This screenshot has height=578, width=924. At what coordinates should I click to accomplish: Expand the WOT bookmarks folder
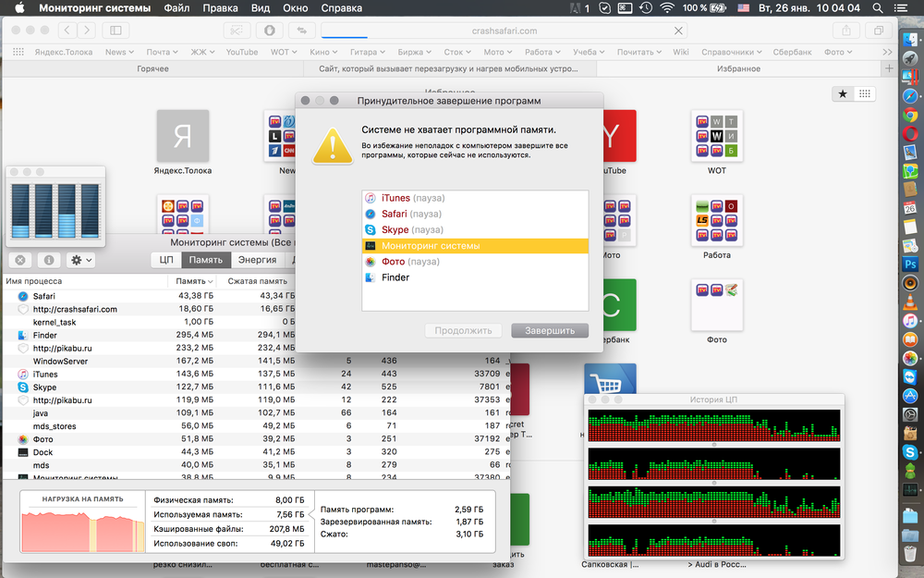pos(284,52)
